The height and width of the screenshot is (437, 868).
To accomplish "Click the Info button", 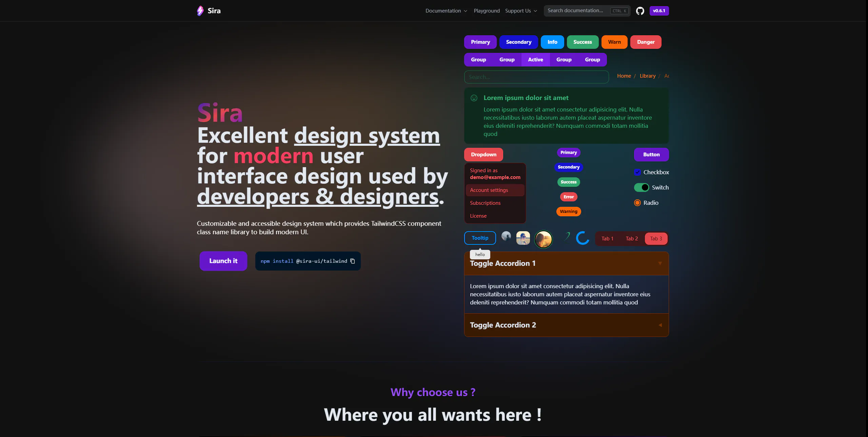I will [x=552, y=42].
